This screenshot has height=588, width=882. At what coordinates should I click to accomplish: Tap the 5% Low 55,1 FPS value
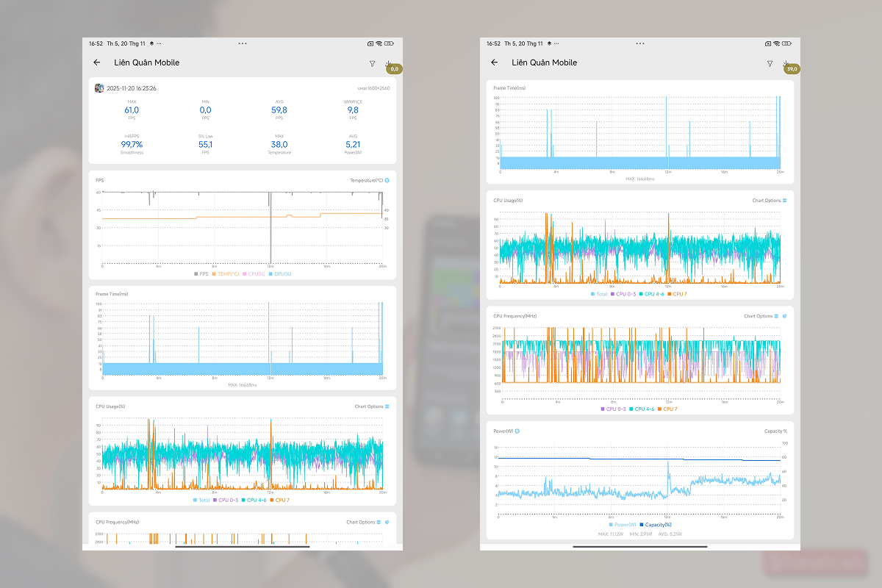click(x=205, y=145)
